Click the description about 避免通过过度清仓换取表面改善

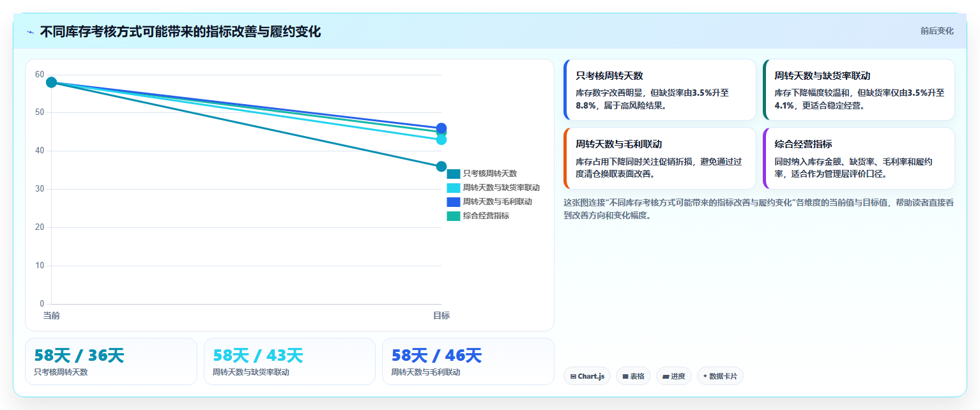pyautogui.click(x=659, y=167)
